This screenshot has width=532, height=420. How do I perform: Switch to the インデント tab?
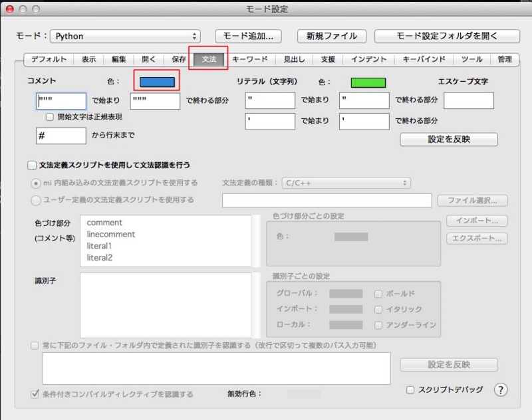pyautogui.click(x=369, y=59)
